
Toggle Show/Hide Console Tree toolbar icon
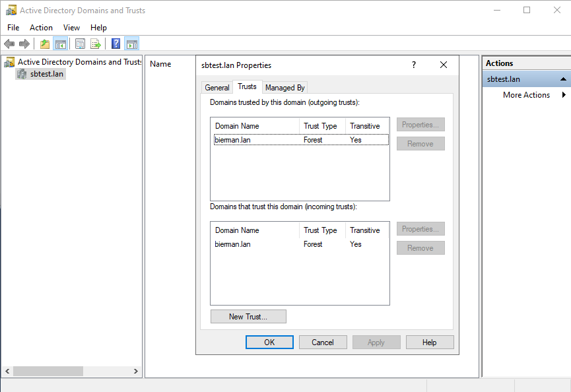(x=61, y=44)
